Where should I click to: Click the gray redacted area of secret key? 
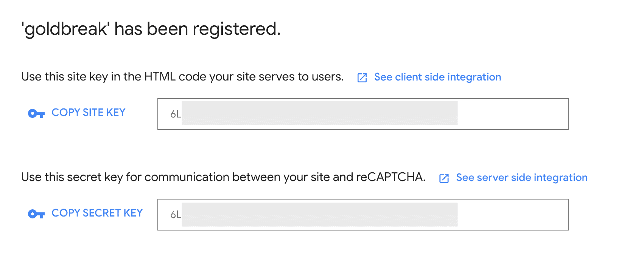(x=319, y=215)
